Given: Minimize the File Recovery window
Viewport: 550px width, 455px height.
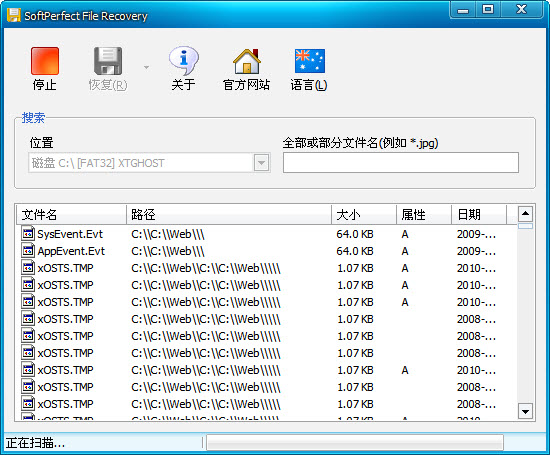Looking at the screenshot, I should (x=463, y=10).
